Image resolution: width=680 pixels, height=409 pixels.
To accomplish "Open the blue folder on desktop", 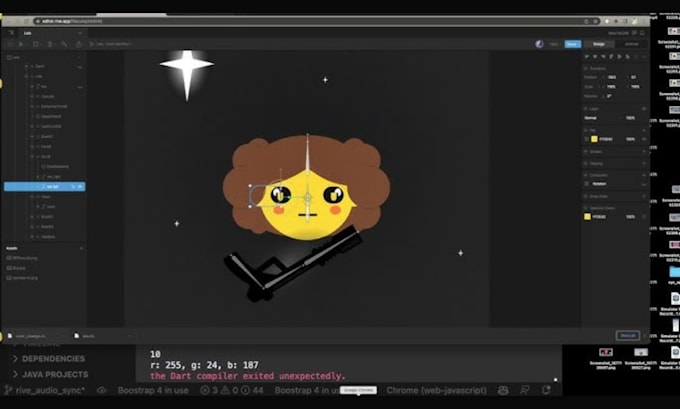I will (674, 272).
